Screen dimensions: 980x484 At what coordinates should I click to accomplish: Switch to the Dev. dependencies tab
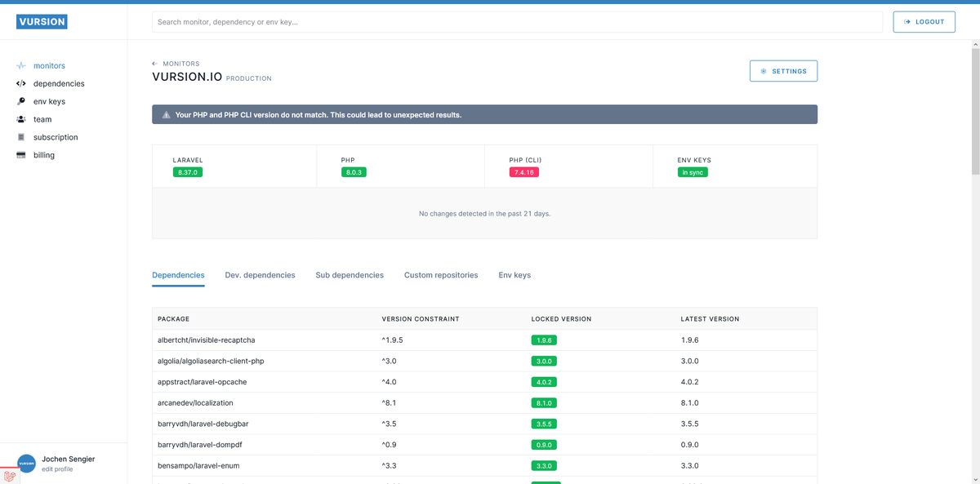pyautogui.click(x=260, y=275)
